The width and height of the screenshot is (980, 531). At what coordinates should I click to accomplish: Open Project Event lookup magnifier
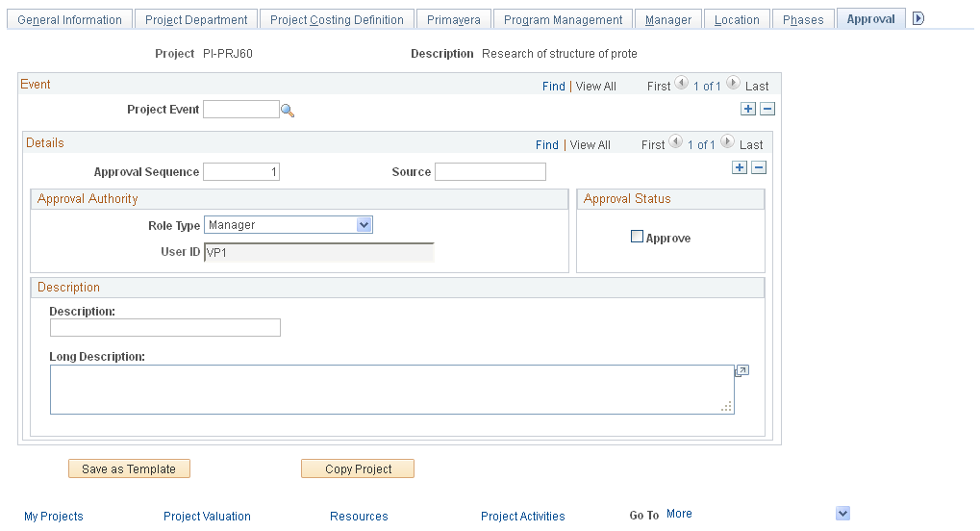click(x=288, y=111)
